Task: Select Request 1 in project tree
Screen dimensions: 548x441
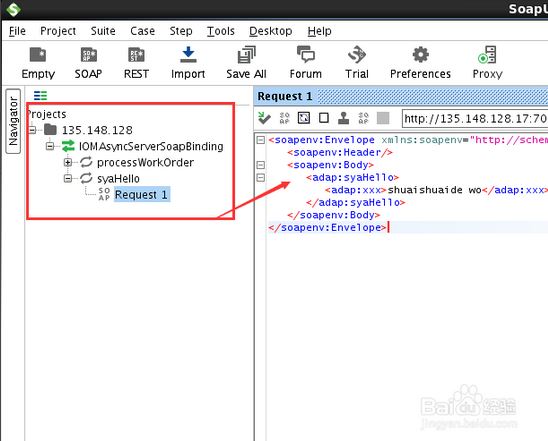Action: pos(142,194)
